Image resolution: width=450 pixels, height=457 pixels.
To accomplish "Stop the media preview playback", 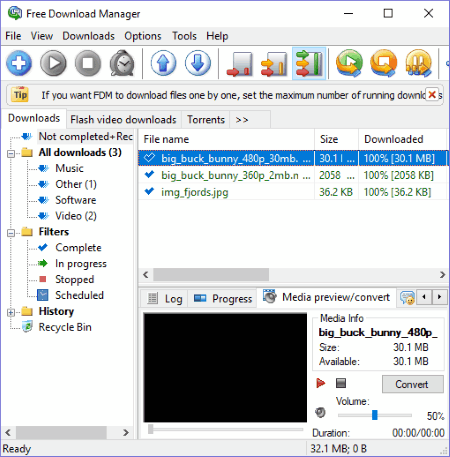I will 341,383.
